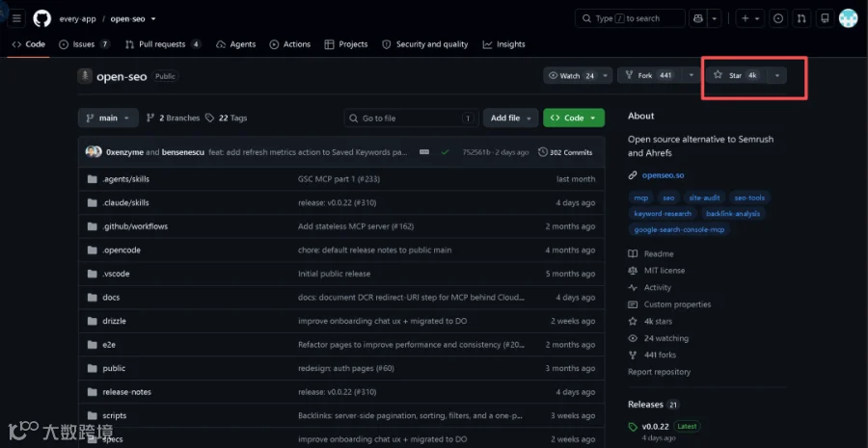View 22 Tags link
The image size is (868, 448).
(x=226, y=118)
